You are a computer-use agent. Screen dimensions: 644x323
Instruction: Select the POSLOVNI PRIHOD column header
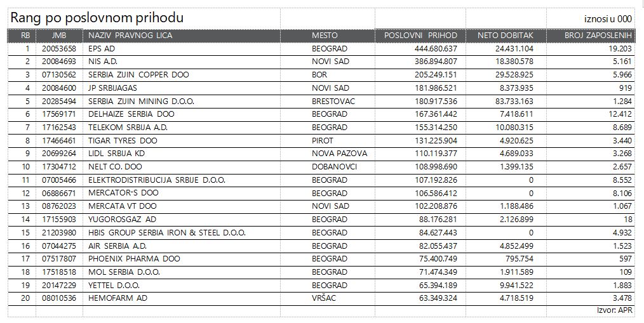pyautogui.click(x=420, y=36)
